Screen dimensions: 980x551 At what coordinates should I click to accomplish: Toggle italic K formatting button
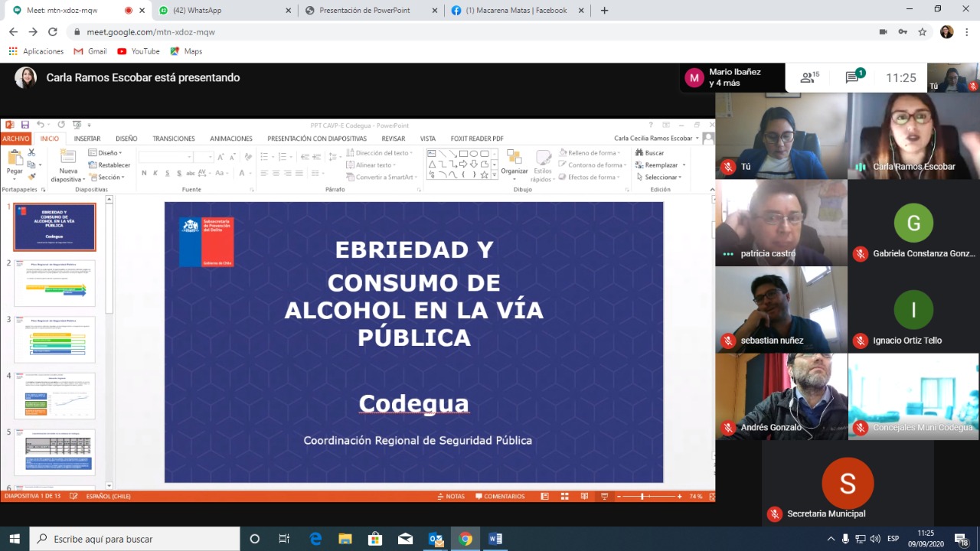pyautogui.click(x=155, y=174)
